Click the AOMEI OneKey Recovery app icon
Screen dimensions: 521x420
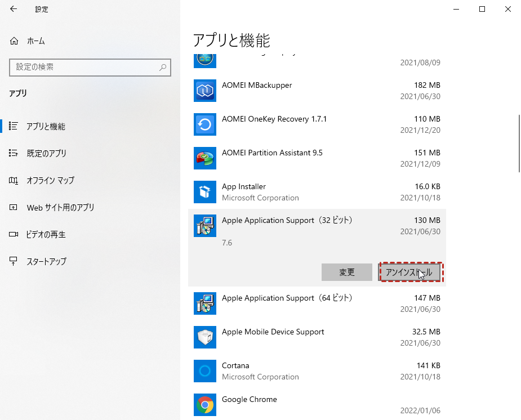[x=205, y=124]
